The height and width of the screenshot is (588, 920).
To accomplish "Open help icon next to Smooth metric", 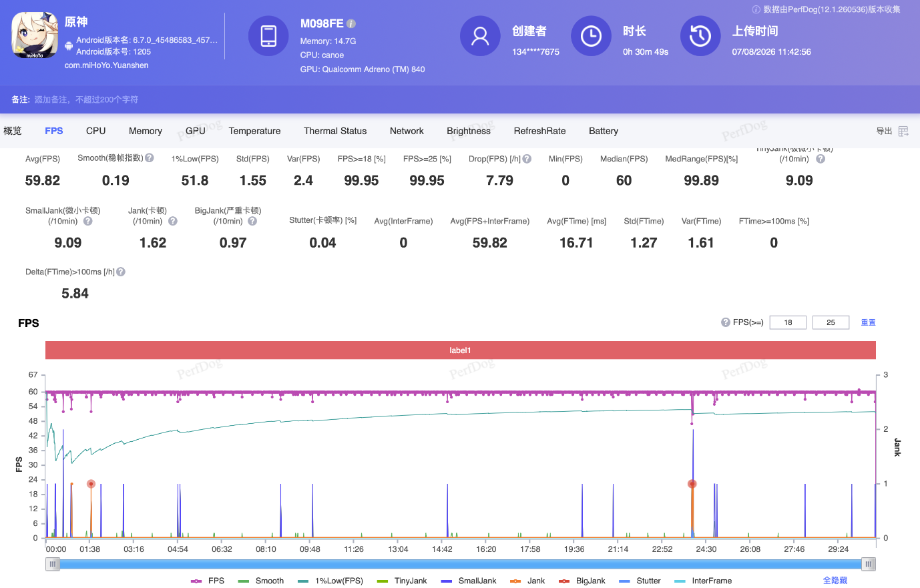I will pyautogui.click(x=150, y=158).
